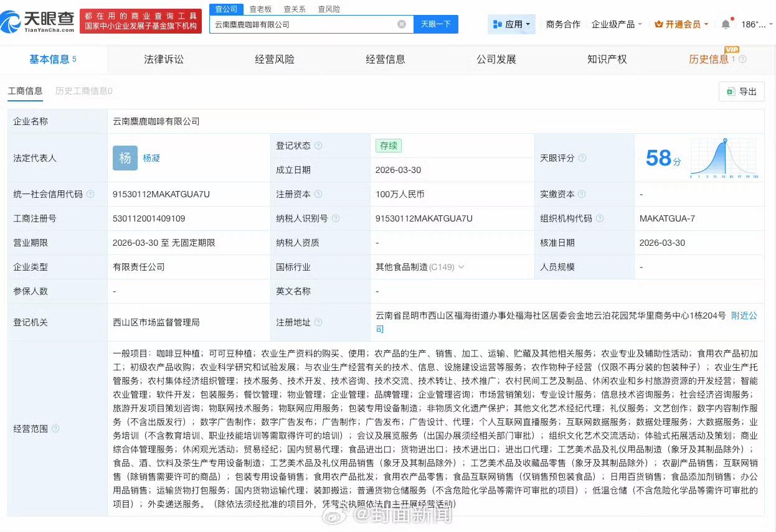Click the 杨 avatar badge
This screenshot has width=776, height=532.
[125, 158]
